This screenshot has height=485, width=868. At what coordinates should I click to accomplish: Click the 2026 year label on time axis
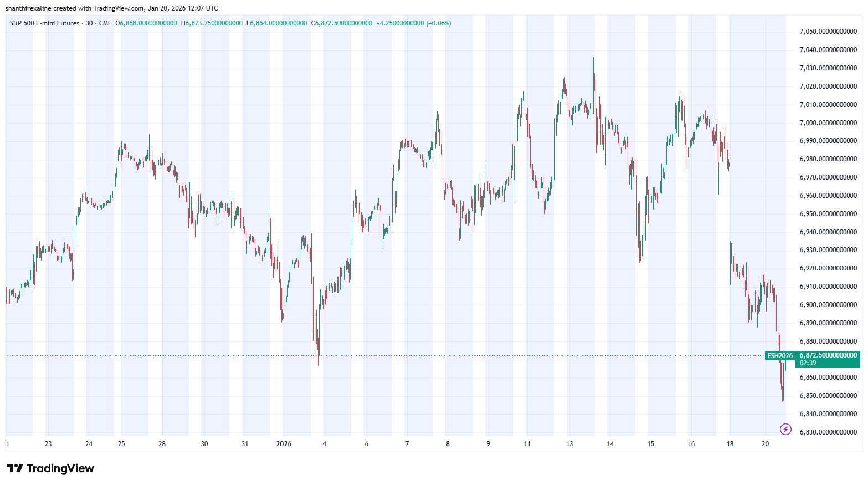click(x=284, y=444)
